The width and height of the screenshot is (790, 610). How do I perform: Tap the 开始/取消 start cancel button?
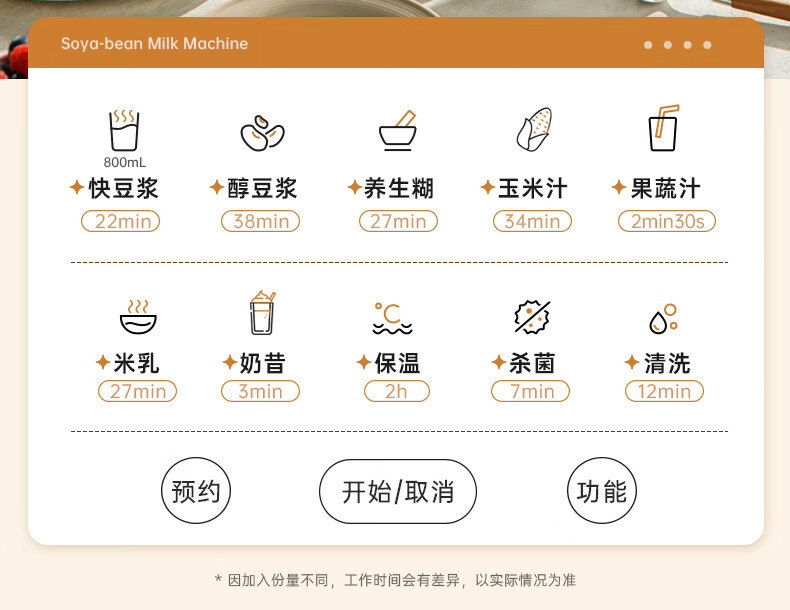398,491
